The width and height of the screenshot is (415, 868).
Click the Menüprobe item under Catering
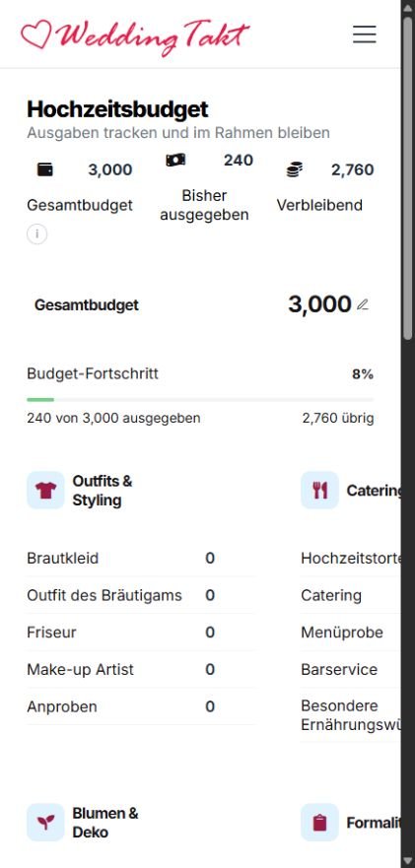[x=342, y=633]
